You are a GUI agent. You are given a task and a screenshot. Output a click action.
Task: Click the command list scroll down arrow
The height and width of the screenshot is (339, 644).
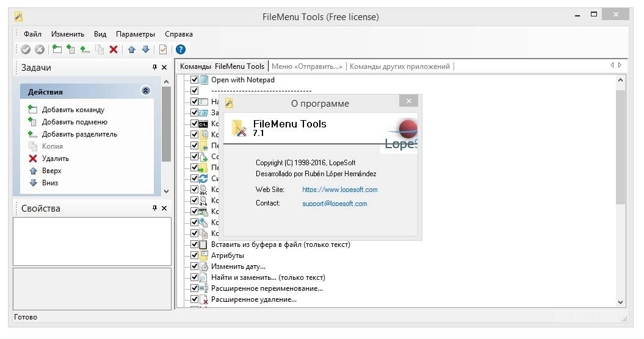tap(620, 302)
